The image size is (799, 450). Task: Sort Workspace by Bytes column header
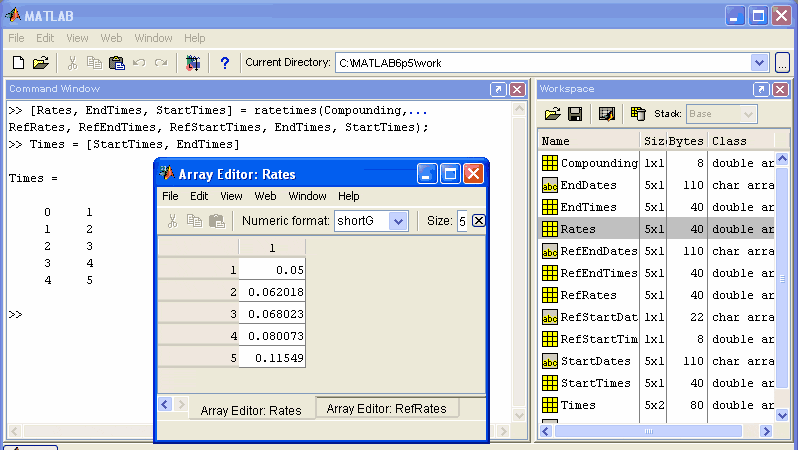coord(686,141)
